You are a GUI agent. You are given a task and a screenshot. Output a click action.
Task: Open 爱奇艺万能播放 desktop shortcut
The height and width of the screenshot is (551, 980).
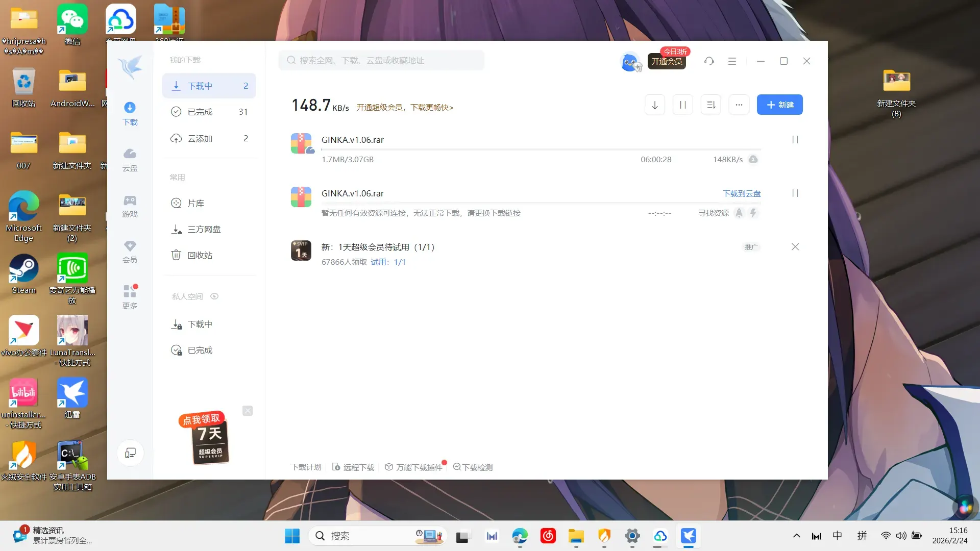pos(72,279)
